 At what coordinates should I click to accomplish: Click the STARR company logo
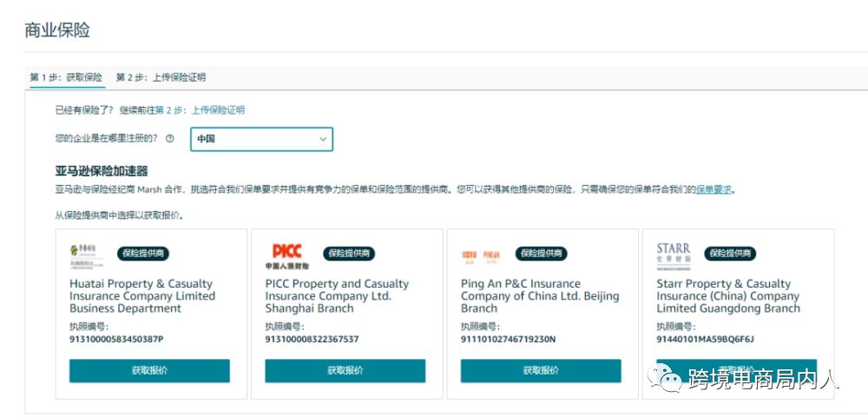point(674,255)
